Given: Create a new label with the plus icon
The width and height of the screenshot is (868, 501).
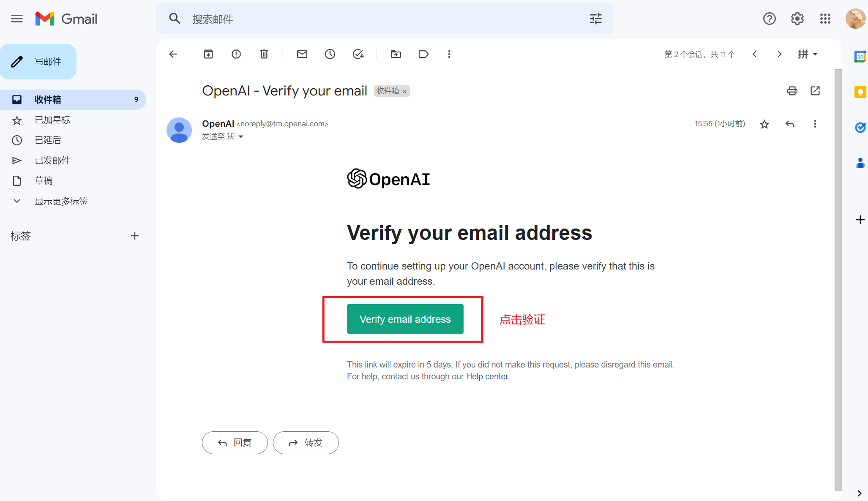Looking at the screenshot, I should (134, 236).
